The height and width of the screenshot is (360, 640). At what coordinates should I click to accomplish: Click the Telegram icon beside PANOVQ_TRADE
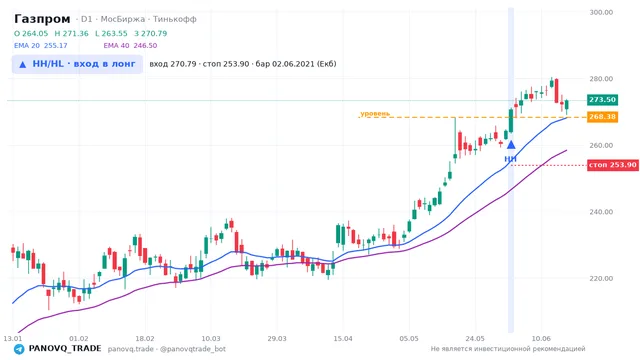click(19, 349)
